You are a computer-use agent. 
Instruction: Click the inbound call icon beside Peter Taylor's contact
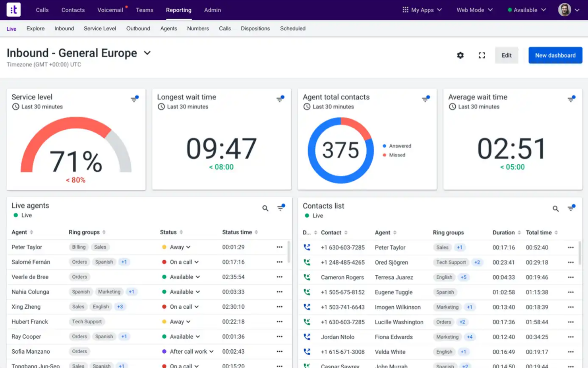[307, 247]
